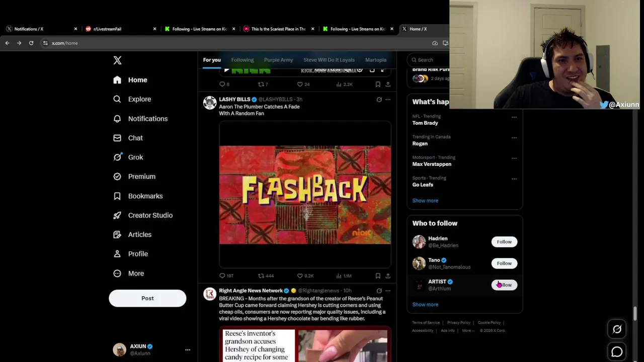This screenshot has height=362, width=644.
Task: Open the LASHY BILLS profile avatar
Action: coord(210,103)
